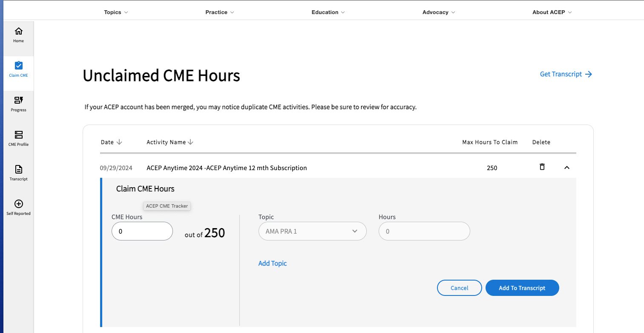The height and width of the screenshot is (333, 644).
Task: Focus the CME Hours input field
Action: pyautogui.click(x=142, y=231)
